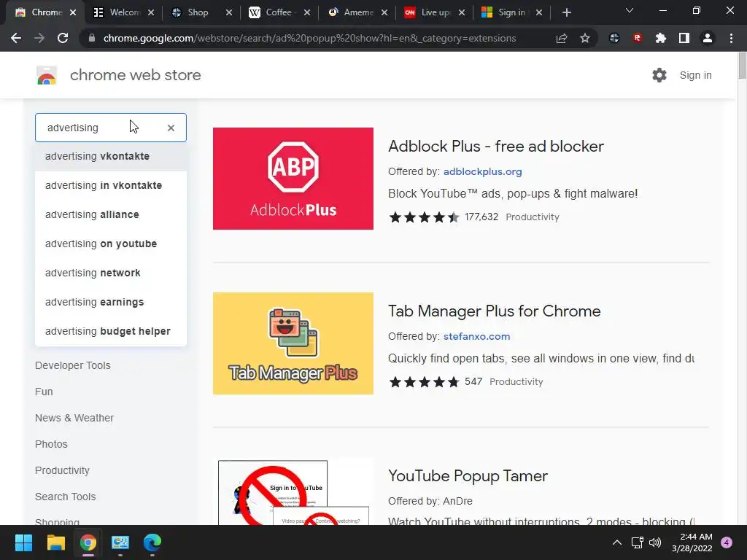Screen dimensions: 747x560
Task: Choose suggestion 'advertising budget helper'
Action: pyautogui.click(x=111, y=331)
